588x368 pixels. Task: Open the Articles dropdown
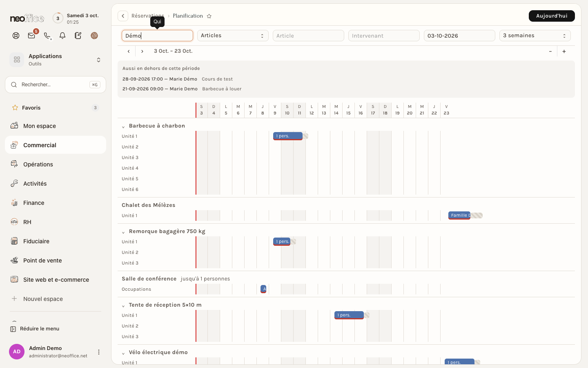(x=233, y=36)
